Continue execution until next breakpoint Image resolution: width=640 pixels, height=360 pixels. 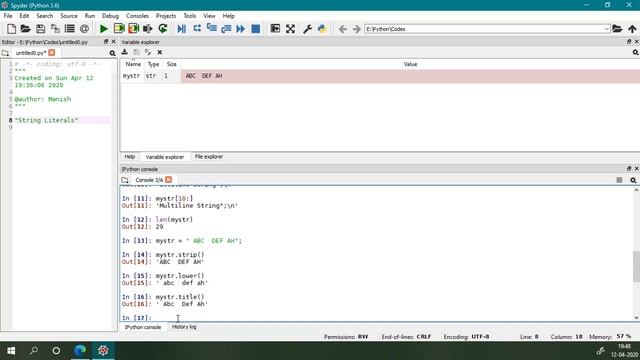coord(241,29)
